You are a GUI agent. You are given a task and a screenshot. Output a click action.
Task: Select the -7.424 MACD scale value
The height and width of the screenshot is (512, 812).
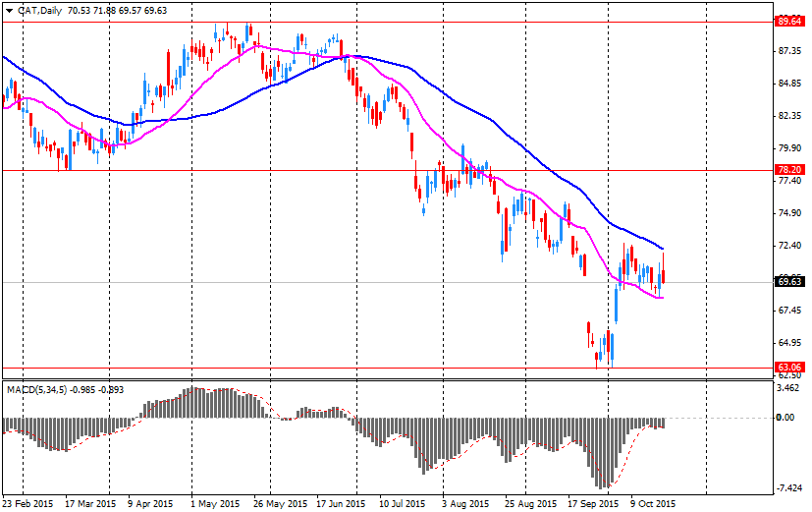click(x=789, y=488)
